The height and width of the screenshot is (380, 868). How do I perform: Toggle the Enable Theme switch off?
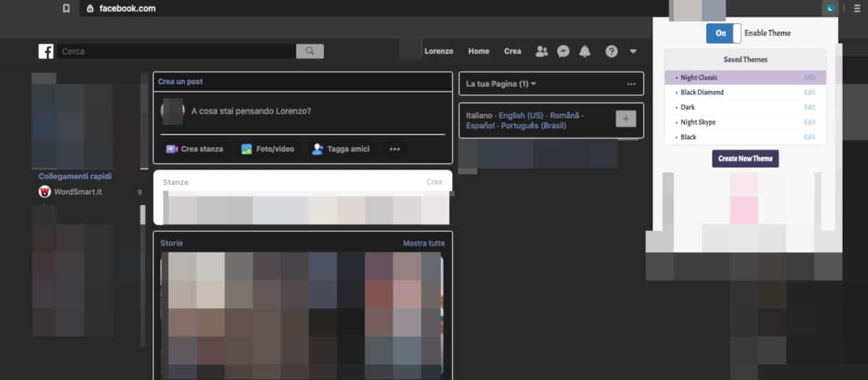(x=723, y=33)
